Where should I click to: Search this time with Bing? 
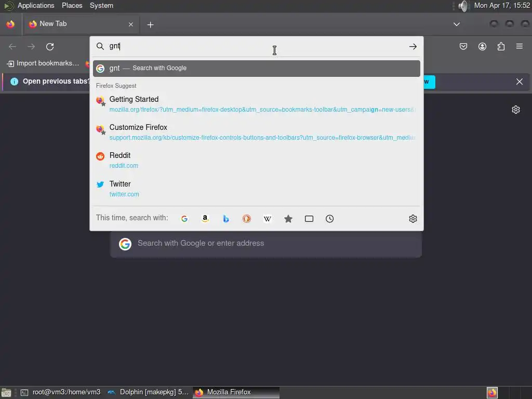[225, 219]
